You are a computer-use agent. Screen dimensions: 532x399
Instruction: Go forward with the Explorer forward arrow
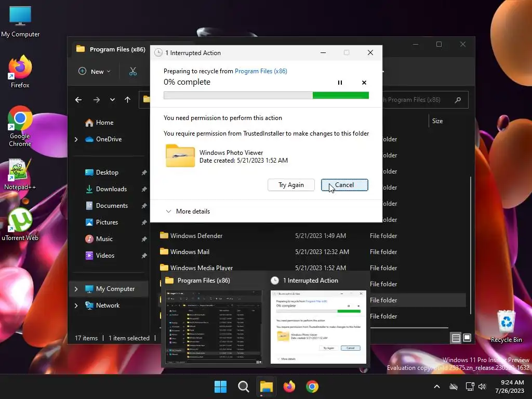click(97, 100)
